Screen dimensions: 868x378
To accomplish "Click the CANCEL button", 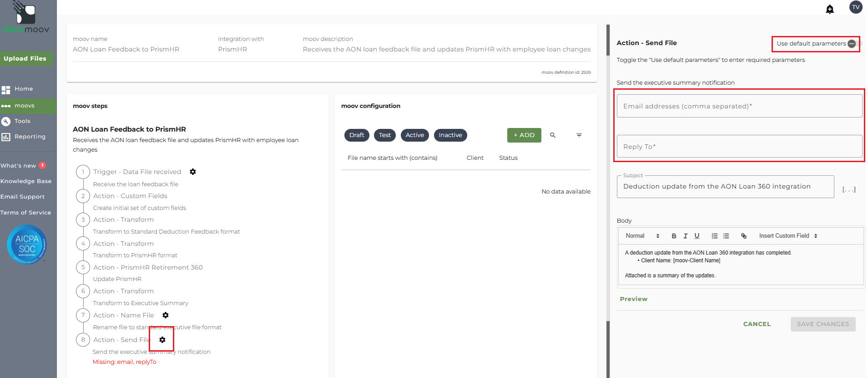I will coord(757,324).
